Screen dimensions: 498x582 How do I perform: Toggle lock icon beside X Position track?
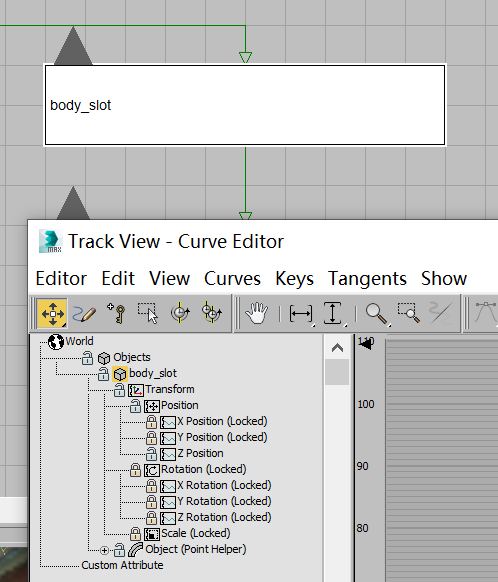151,422
